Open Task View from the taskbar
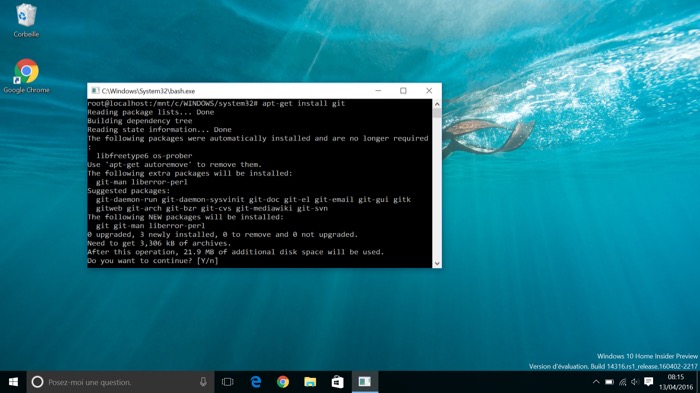 pos(228,382)
